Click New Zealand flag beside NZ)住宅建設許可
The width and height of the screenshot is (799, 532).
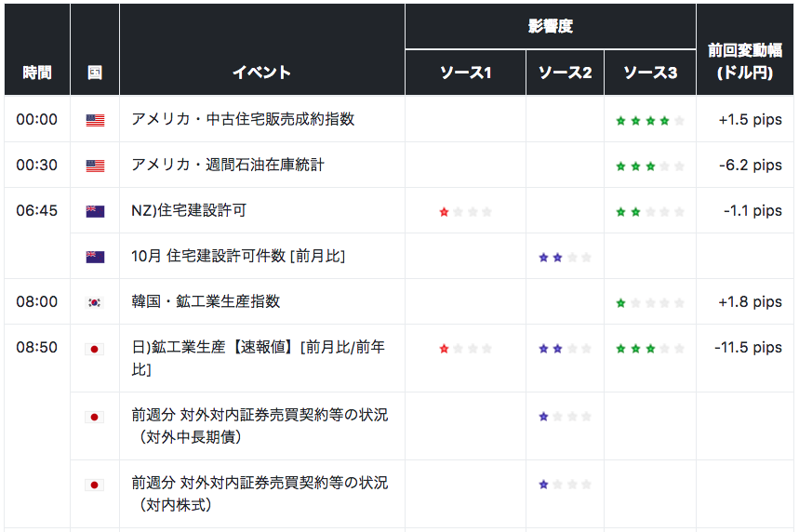(95, 211)
